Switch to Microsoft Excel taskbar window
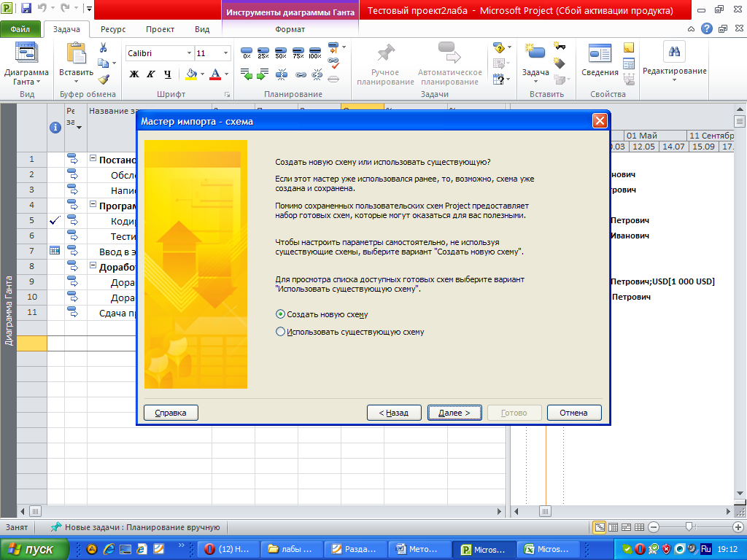The image size is (747, 560). click(548, 549)
